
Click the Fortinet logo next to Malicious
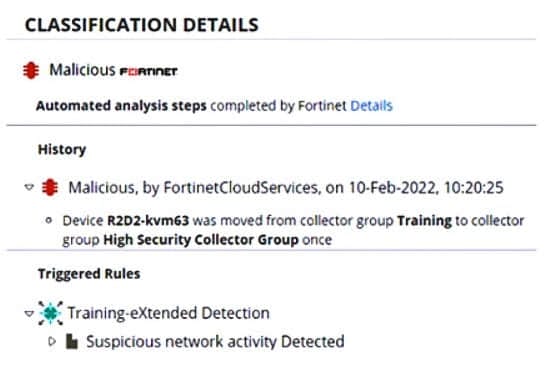[x=148, y=72]
